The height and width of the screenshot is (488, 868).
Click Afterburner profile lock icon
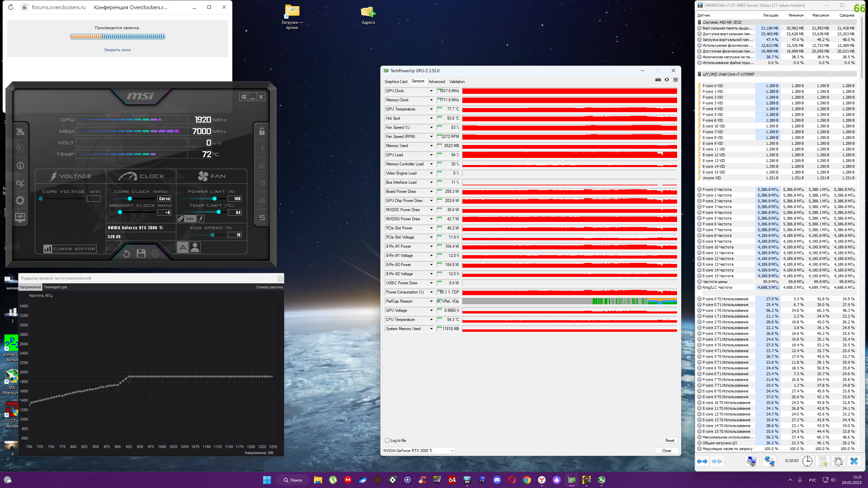click(x=262, y=131)
